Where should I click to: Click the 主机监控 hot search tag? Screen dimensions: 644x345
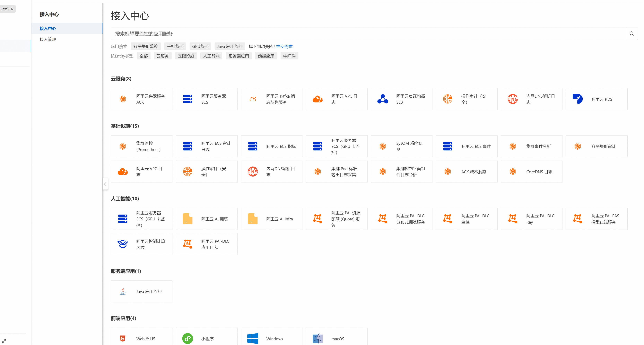point(175,46)
